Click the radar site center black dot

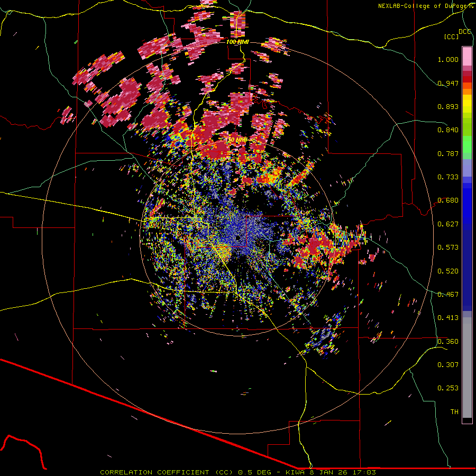tap(237, 237)
